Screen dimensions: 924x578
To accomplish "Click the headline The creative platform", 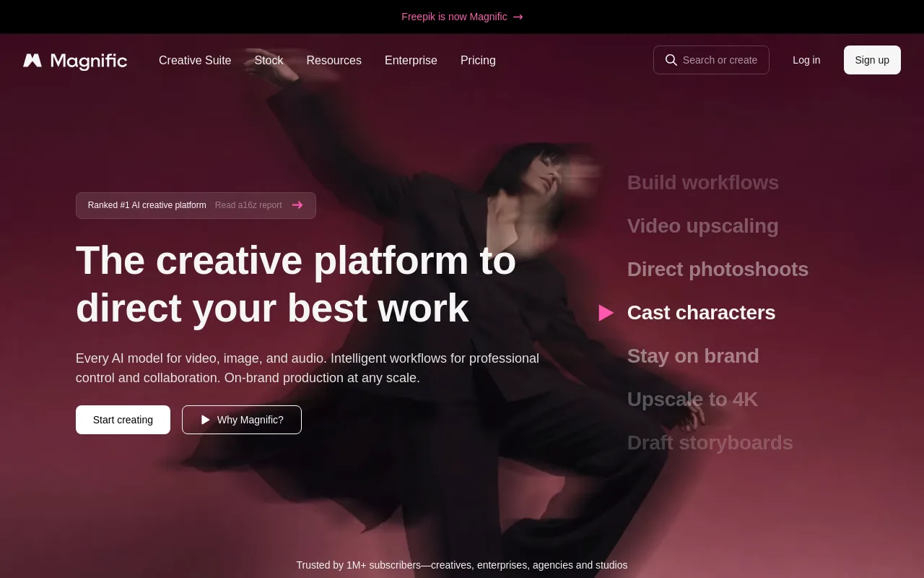I will [296, 284].
